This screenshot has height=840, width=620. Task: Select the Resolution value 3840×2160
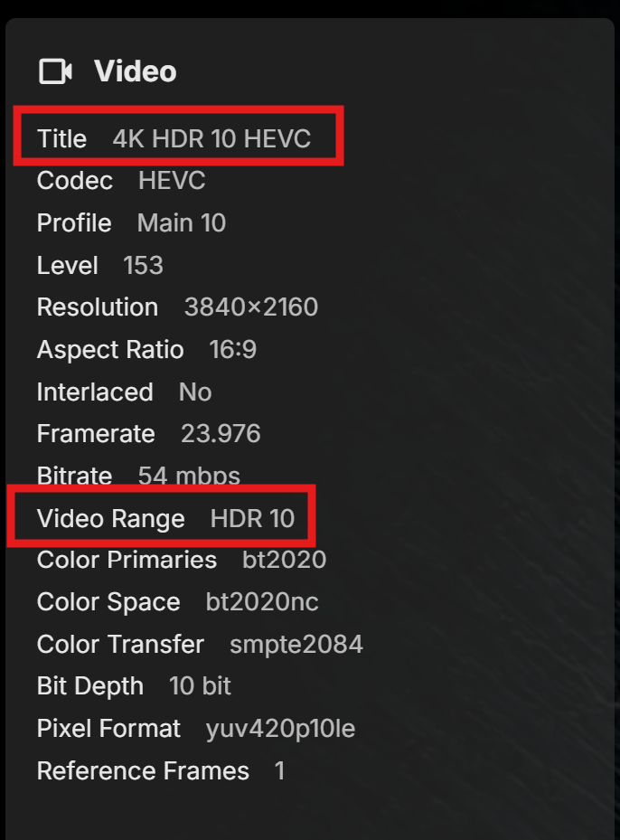click(x=250, y=307)
